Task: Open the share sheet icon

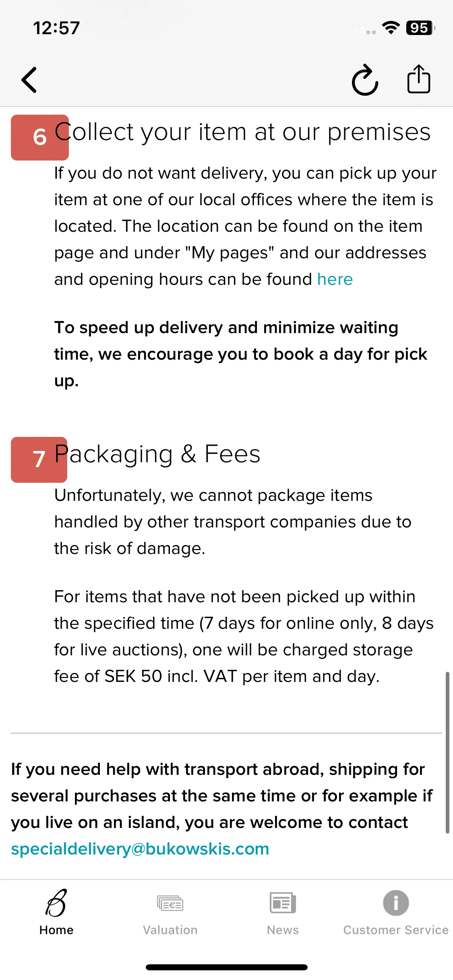Action: pos(419,79)
